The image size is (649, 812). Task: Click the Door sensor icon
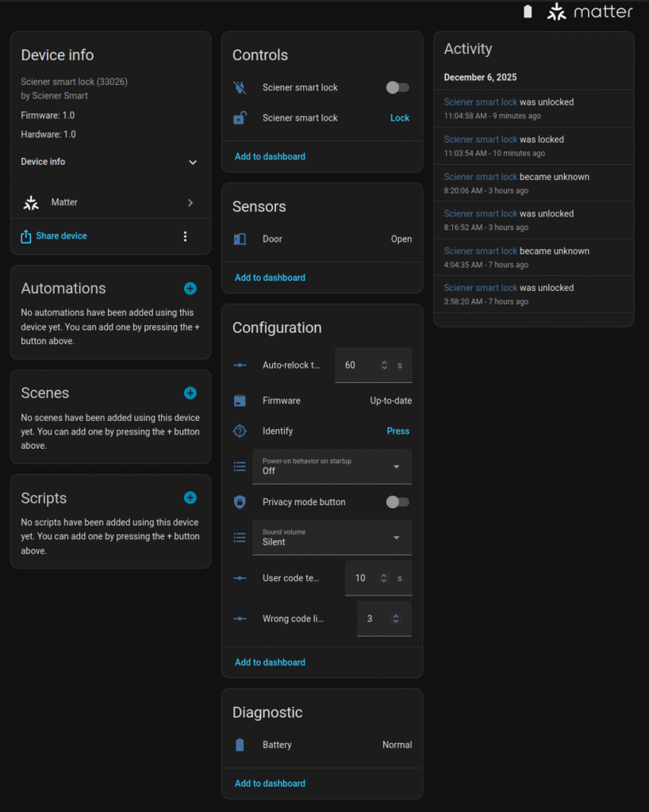240,239
